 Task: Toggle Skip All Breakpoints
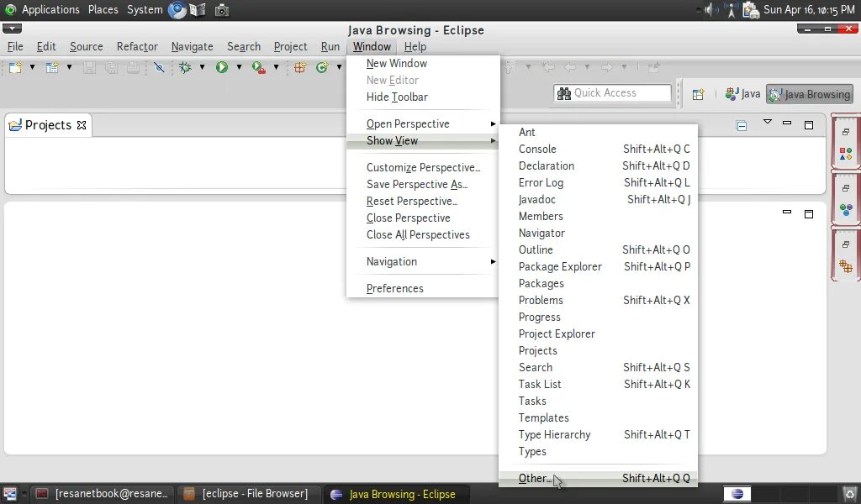(x=159, y=67)
